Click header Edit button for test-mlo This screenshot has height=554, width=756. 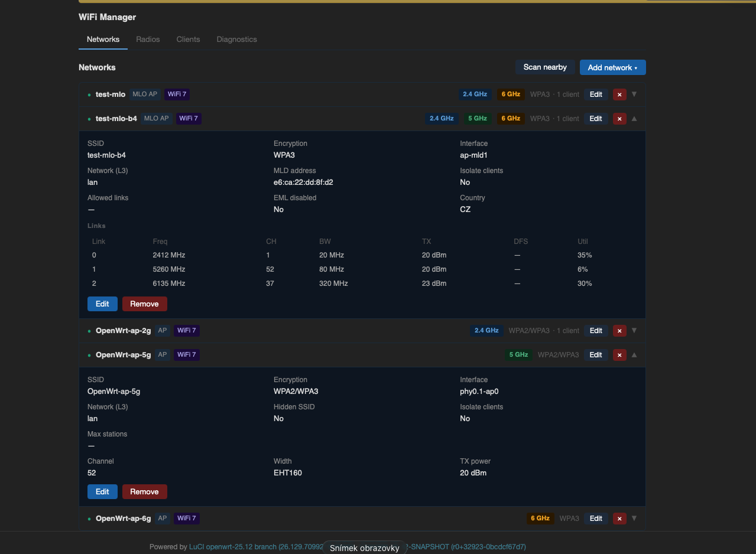(596, 94)
